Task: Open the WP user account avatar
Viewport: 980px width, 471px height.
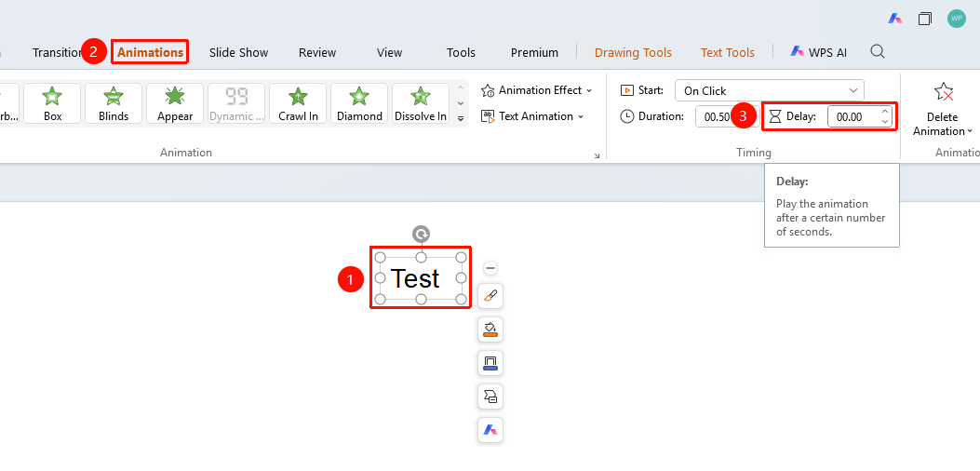Action: click(956, 18)
